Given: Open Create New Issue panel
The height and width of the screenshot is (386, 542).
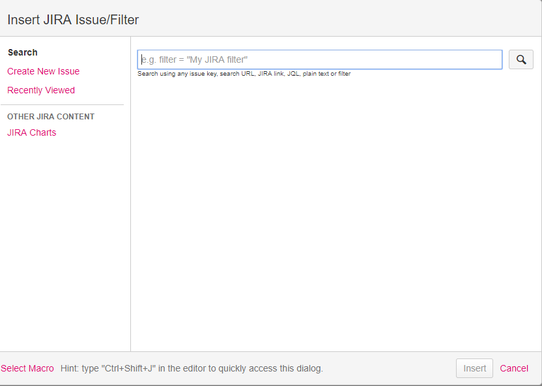Looking at the screenshot, I should [43, 71].
